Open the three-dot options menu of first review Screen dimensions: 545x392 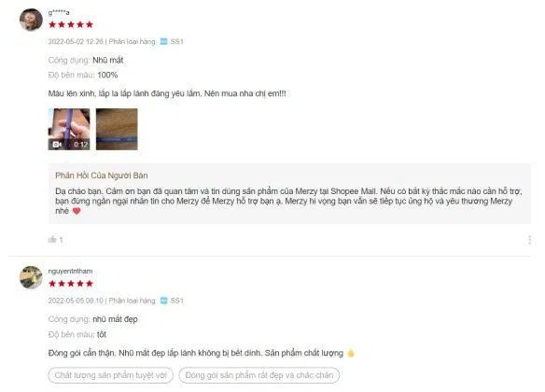[x=529, y=240]
